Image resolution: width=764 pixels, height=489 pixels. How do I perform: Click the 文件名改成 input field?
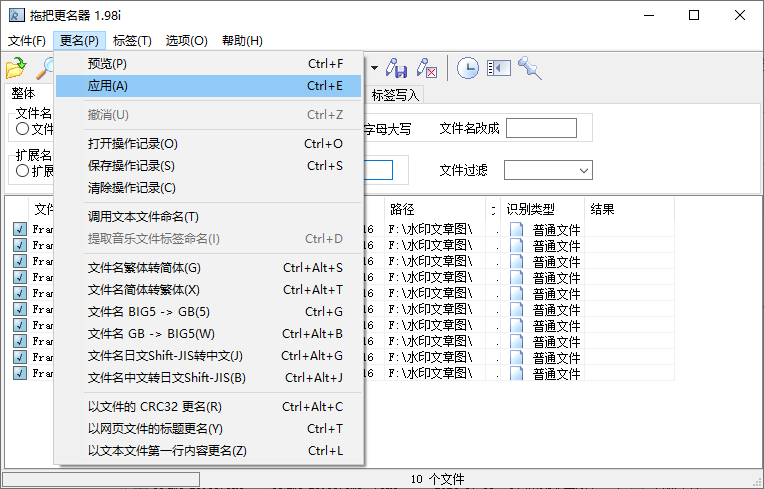[x=541, y=128]
